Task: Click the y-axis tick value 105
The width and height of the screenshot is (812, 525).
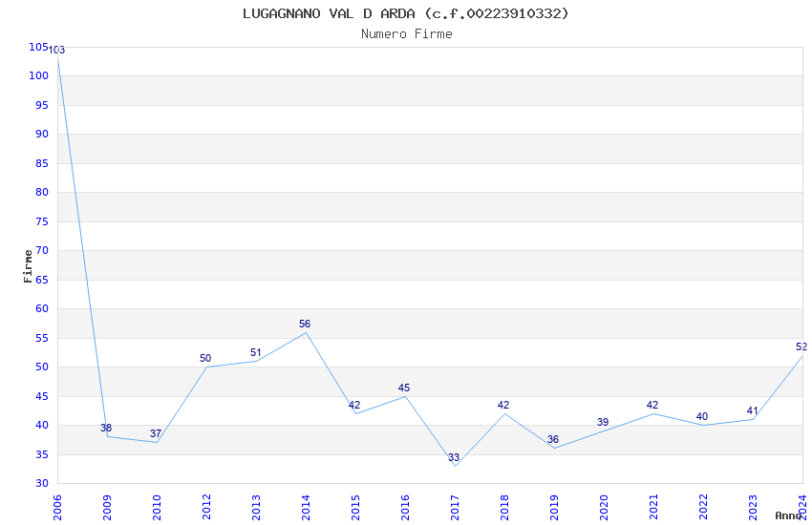Action: 38,47
